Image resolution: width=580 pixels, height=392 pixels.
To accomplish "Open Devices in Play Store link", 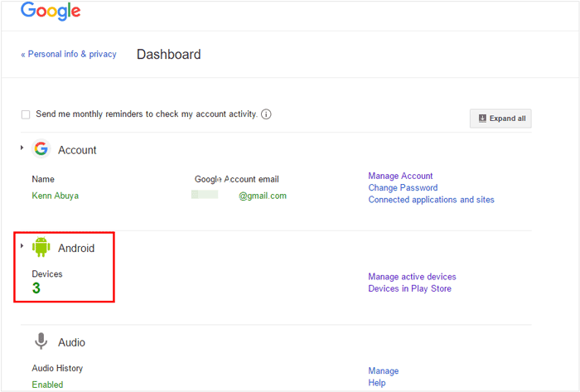I will pos(409,288).
